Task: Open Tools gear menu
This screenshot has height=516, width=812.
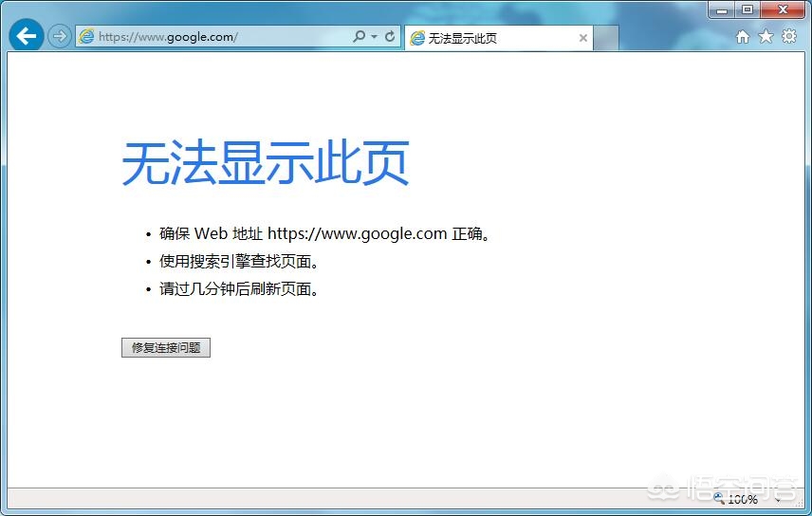Action: pyautogui.click(x=789, y=36)
